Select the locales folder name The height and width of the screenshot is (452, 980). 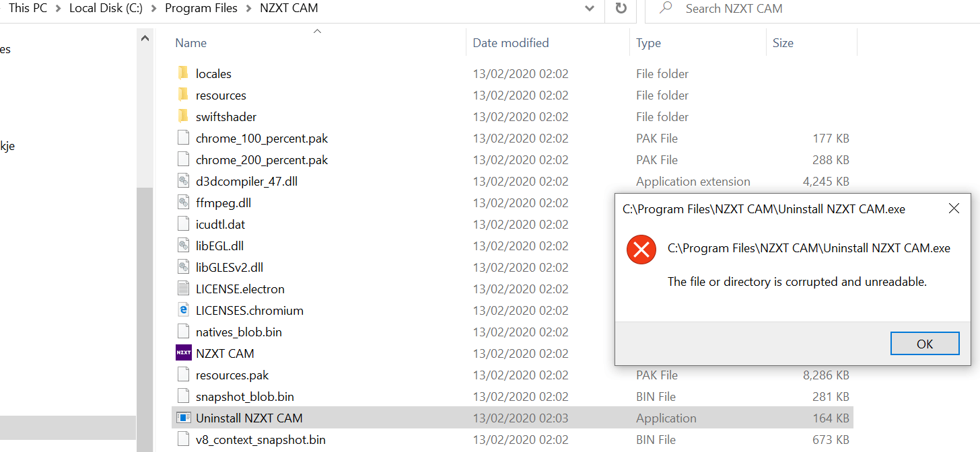pos(213,73)
